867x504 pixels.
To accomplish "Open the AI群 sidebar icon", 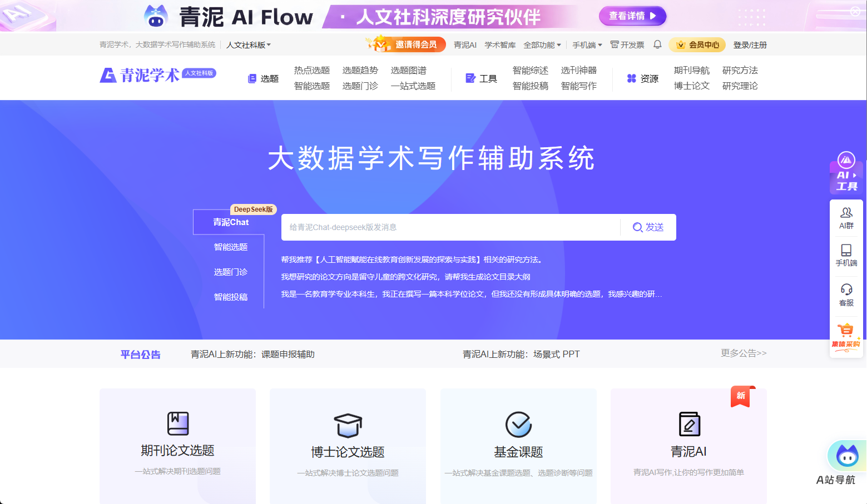I will click(846, 218).
